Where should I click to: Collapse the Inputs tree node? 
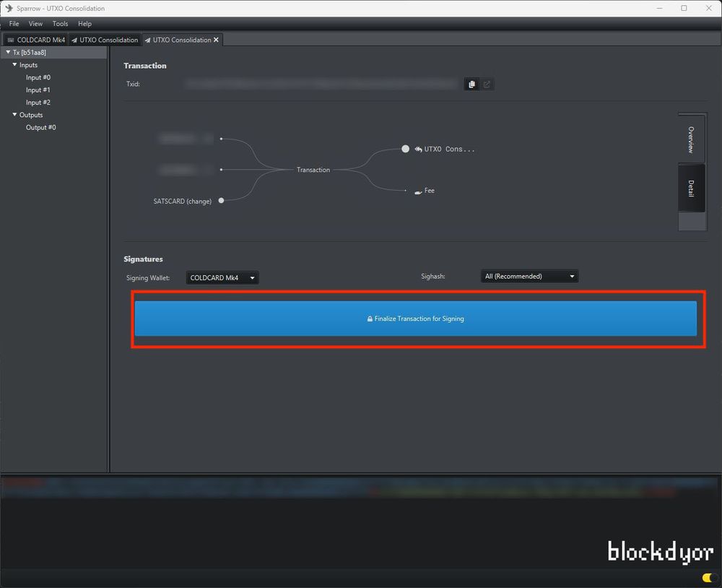[x=14, y=65]
